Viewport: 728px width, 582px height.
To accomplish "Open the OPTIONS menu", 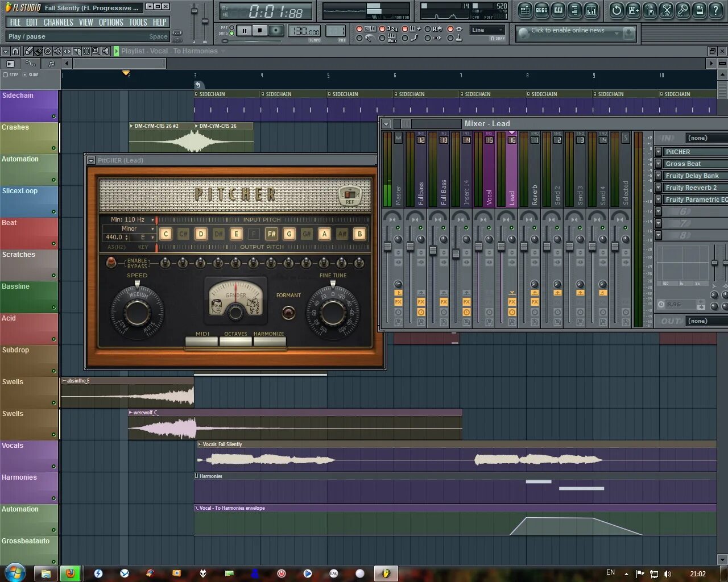I will pos(111,22).
